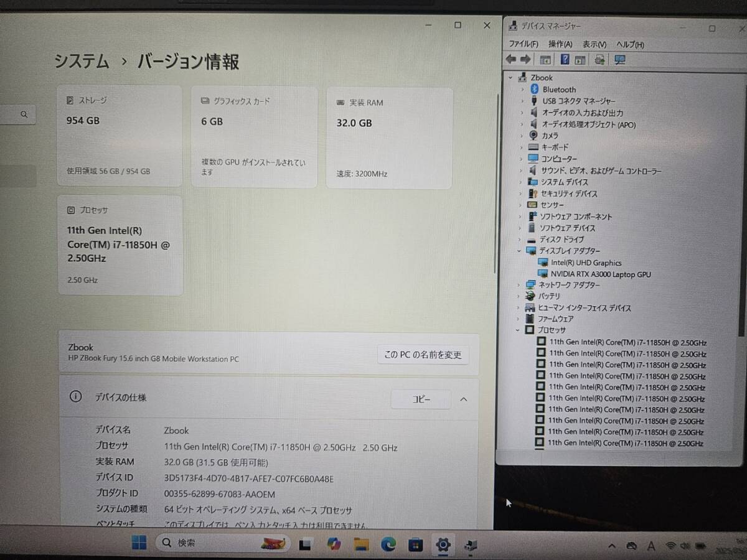This screenshot has height=560, width=747.
Task: Open Task View icon on the taskbar
Action: (304, 544)
